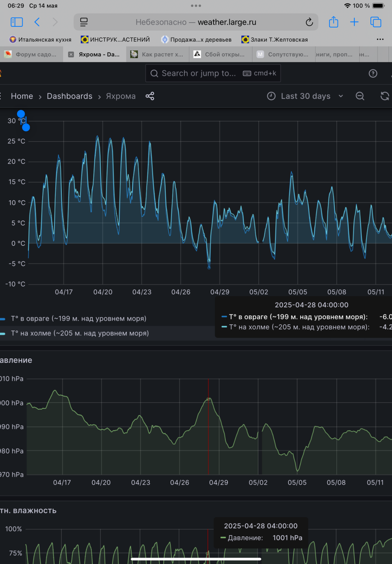The width and height of the screenshot is (392, 564).
Task: Click temperature axis label -10 °C
Action: 15,284
